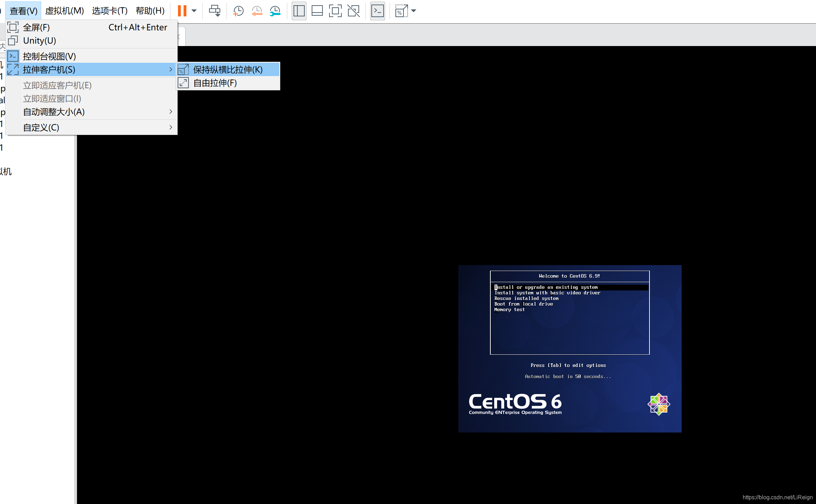Click the stretch guest toolbar icon
This screenshot has width=816, height=504.
click(x=401, y=11)
